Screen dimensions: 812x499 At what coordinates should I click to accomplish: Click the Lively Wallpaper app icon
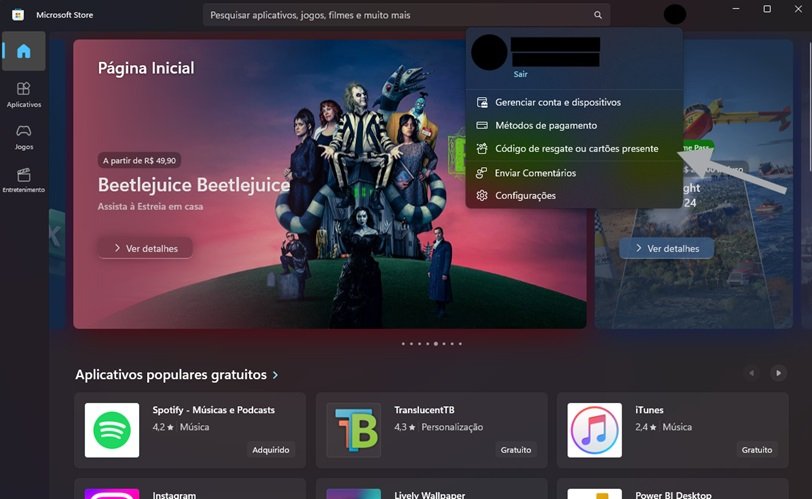354,493
